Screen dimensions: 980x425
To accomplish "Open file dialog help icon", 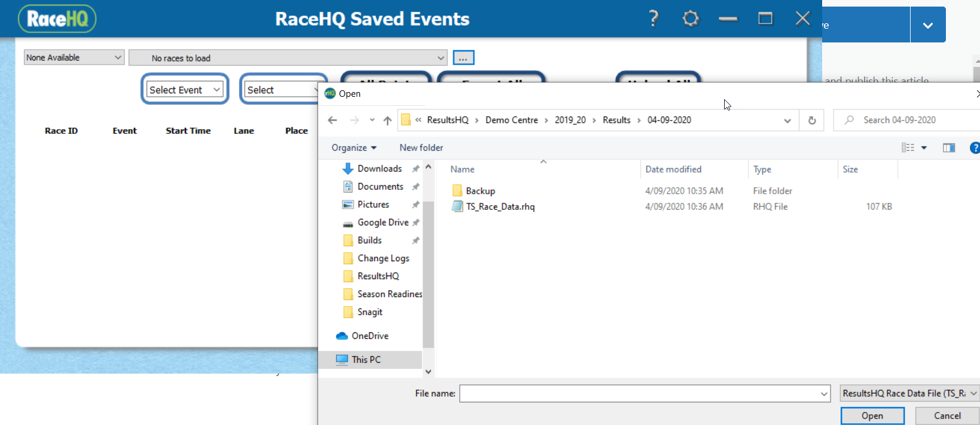I will [975, 148].
